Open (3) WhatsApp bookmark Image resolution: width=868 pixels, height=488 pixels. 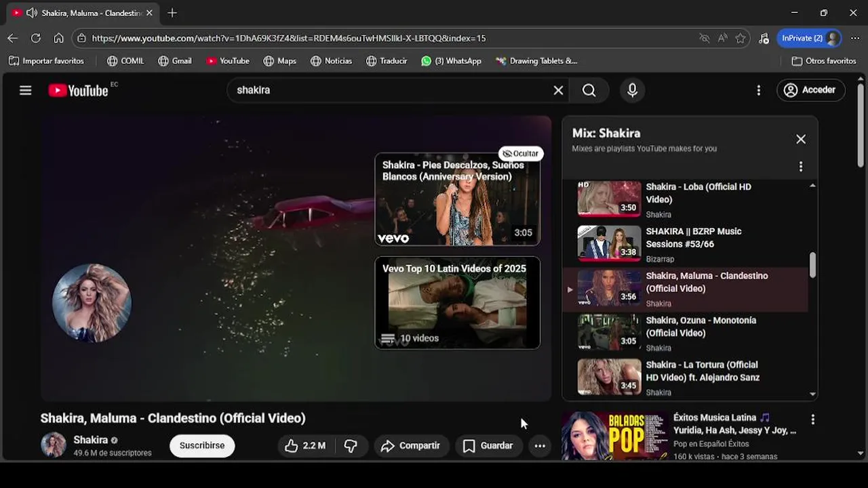click(451, 61)
